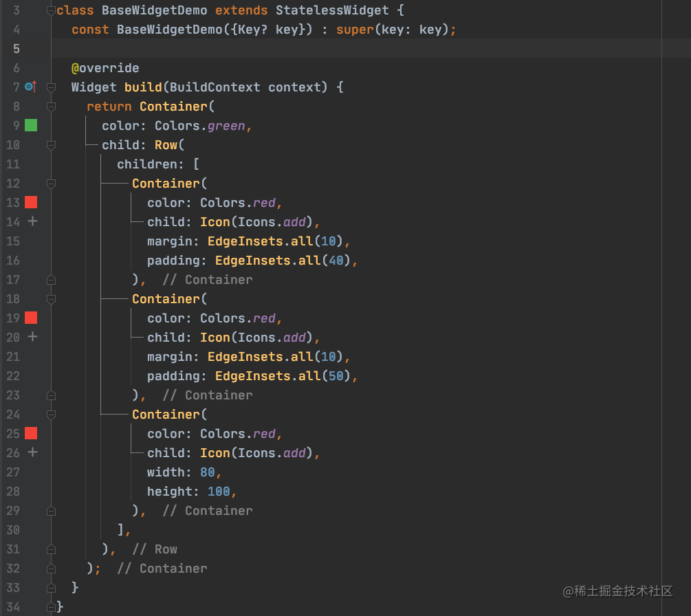
Task: Click the 'children: [' text on line 11
Action: 158,164
